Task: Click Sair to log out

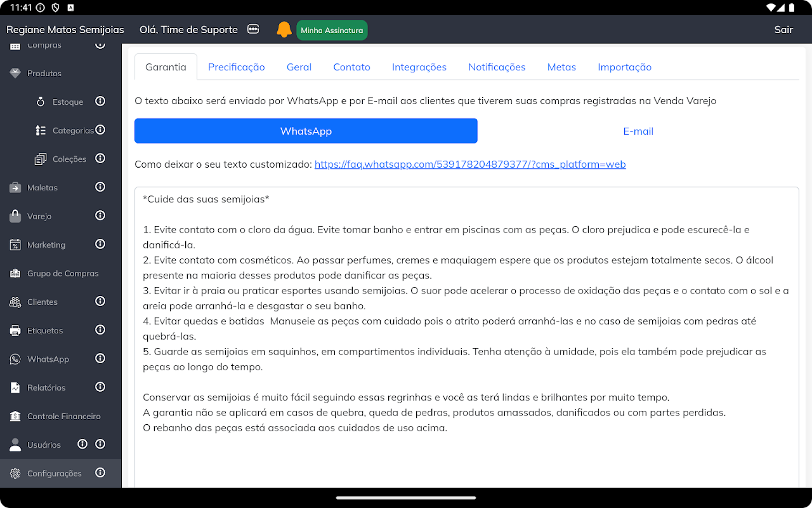Action: (783, 29)
